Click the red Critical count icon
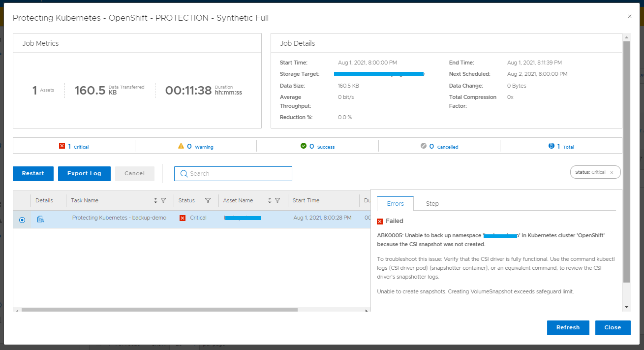 pyautogui.click(x=62, y=146)
